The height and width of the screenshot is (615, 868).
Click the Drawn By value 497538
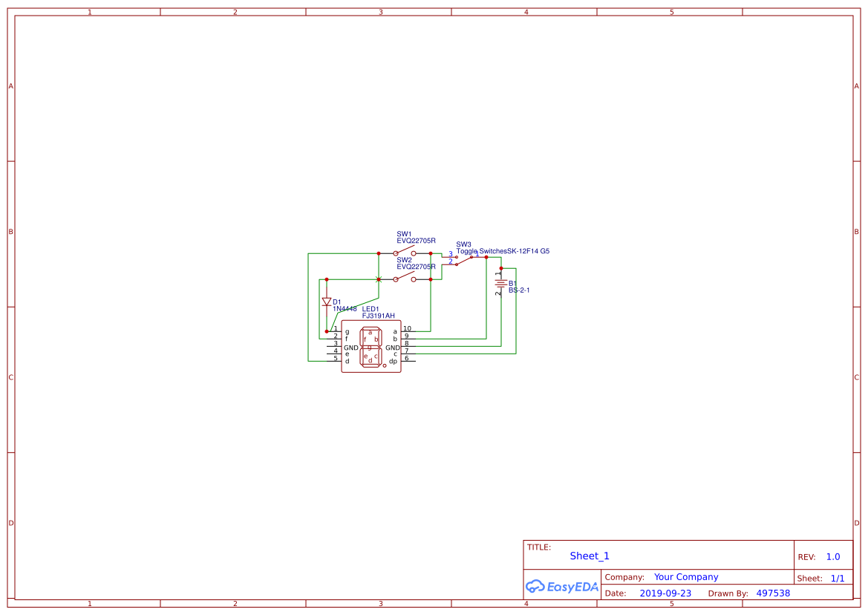773,593
